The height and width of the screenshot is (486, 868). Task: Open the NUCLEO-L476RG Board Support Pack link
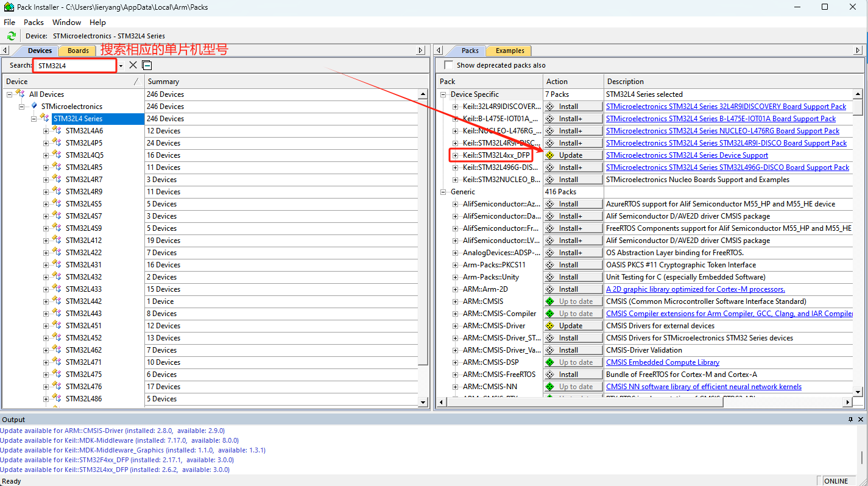click(x=722, y=131)
